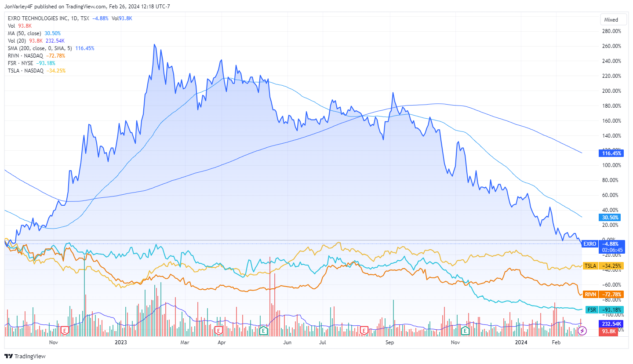Click the 02:06:45 countdown label

(x=611, y=250)
